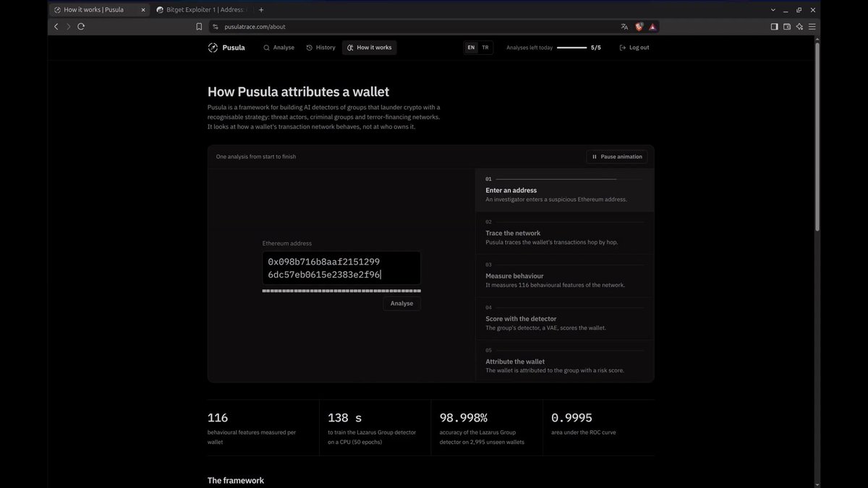Viewport: 868px width, 488px height.
Task: Open the tab search dropdown
Action: (773, 10)
